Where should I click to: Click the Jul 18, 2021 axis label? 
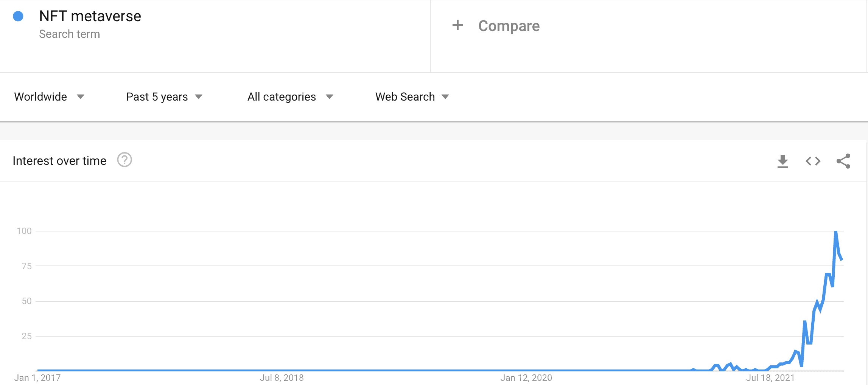click(770, 378)
